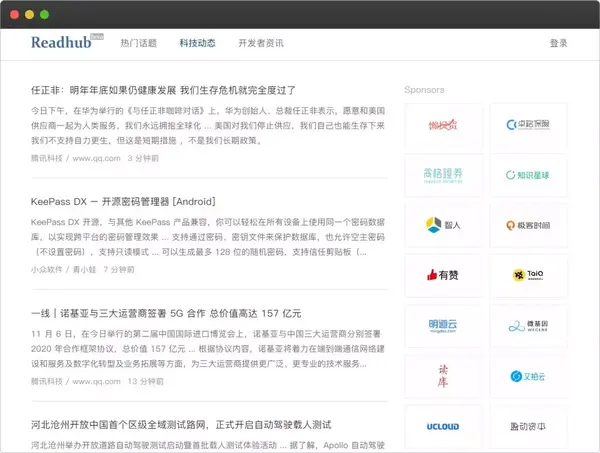Open the 任正非 生存危机 article headline

[x=163, y=91]
